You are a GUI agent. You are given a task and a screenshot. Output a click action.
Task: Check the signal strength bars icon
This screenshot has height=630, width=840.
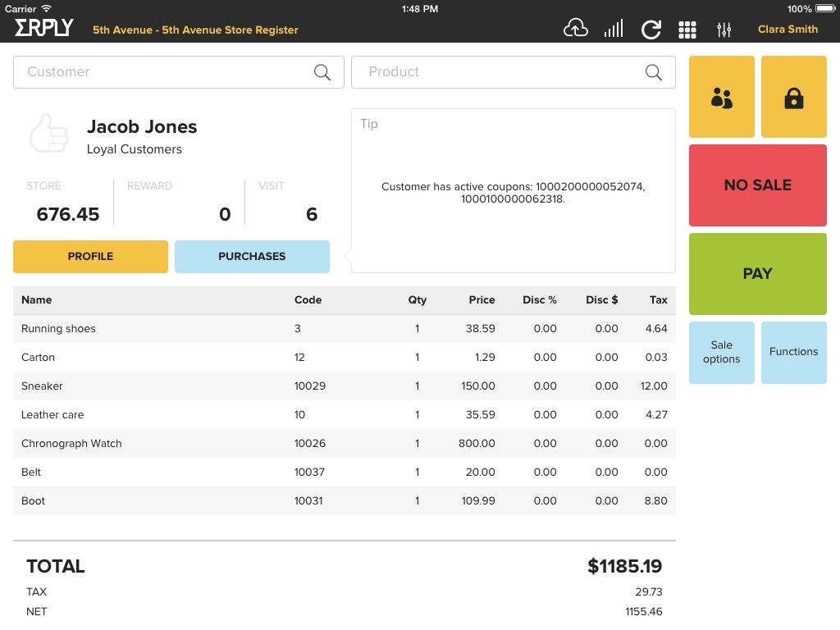pyautogui.click(x=613, y=30)
